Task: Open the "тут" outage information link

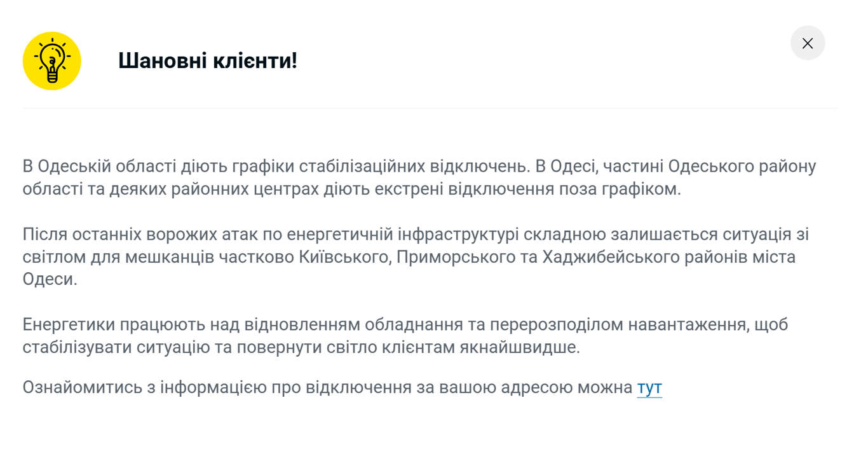Action: pyautogui.click(x=649, y=387)
